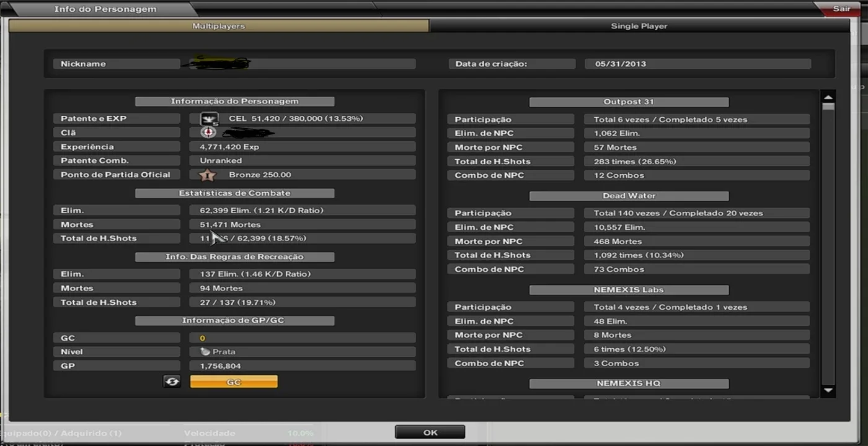Click the orange GC button

[x=234, y=382]
